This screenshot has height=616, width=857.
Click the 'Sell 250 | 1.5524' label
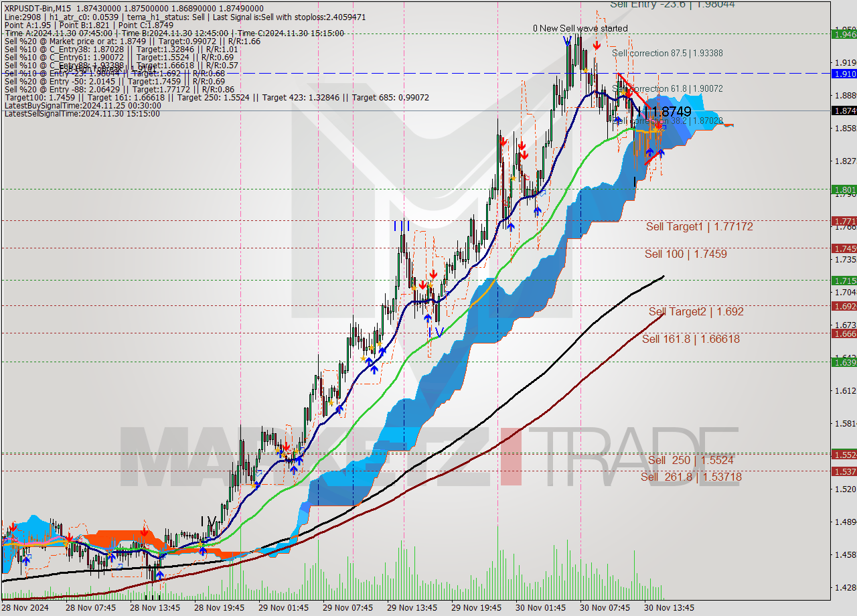[691, 461]
